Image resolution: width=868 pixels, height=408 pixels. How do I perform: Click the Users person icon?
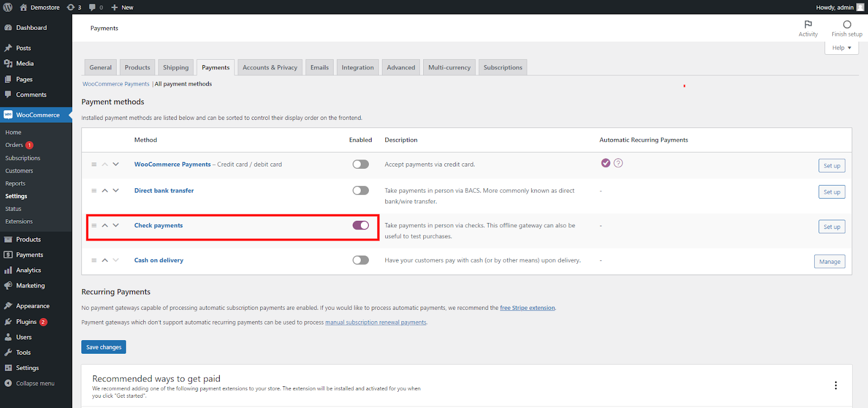(x=8, y=337)
